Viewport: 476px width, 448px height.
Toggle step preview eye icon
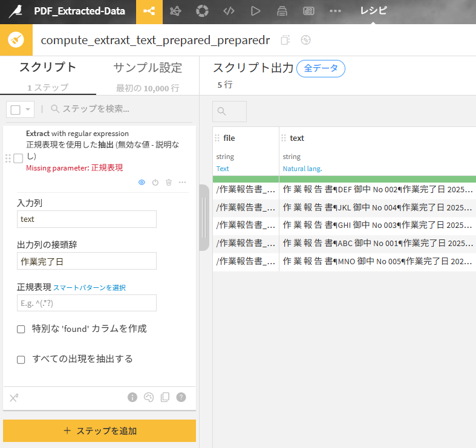(142, 182)
